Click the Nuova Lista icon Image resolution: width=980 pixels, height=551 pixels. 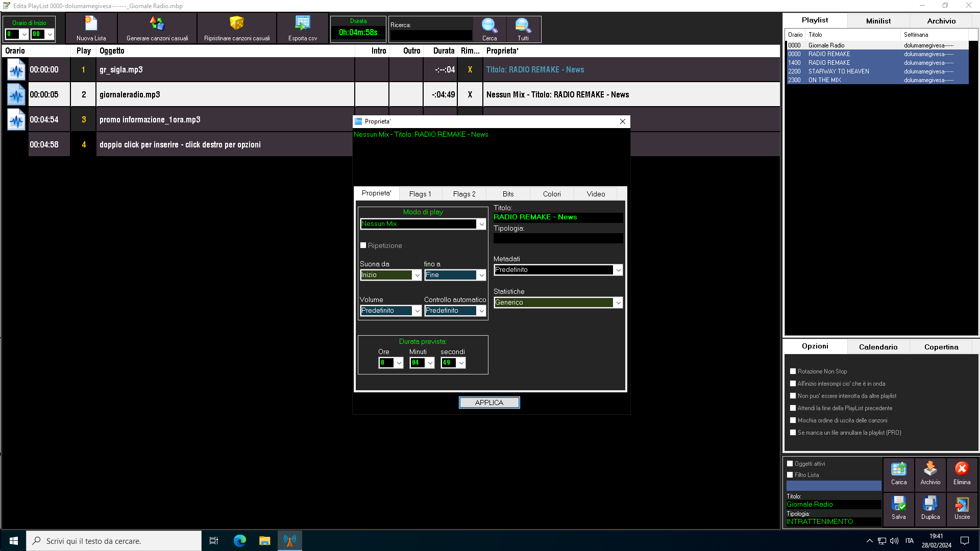coord(91,24)
